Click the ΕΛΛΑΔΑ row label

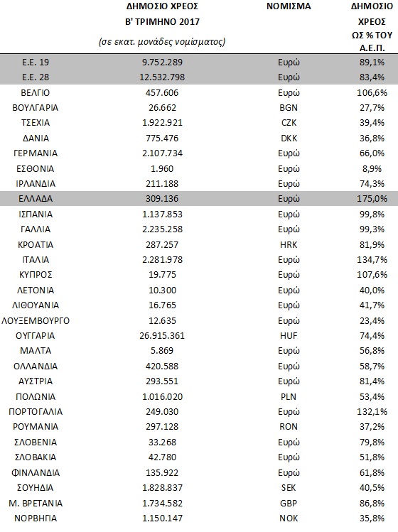(36, 199)
